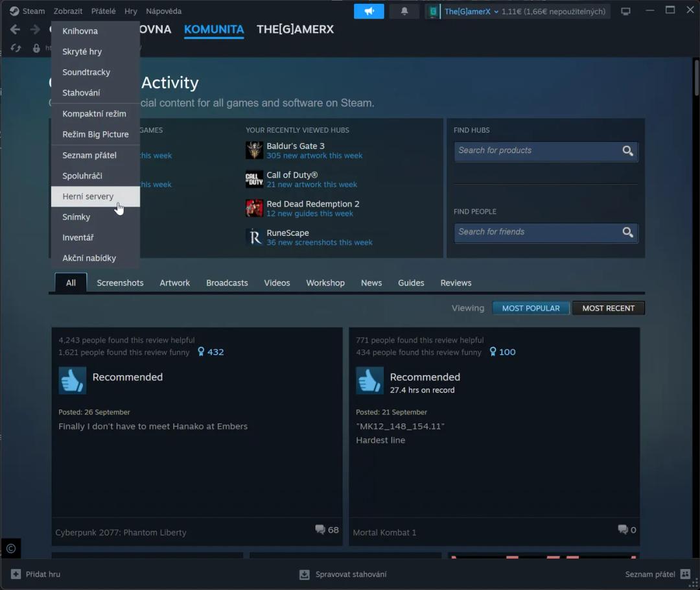The height and width of the screenshot is (590, 700).
Task: Click the plus icon beside Přidat hru
Action: click(x=16, y=574)
